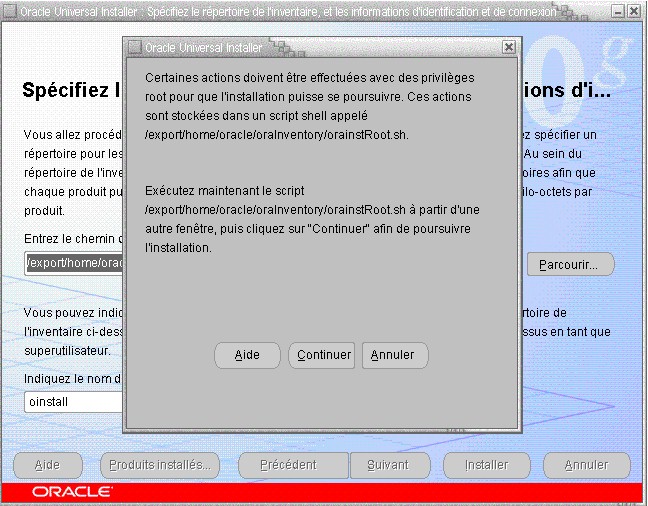
Task: Close the Oracle Universal Installer popup dialog
Action: click(509, 47)
